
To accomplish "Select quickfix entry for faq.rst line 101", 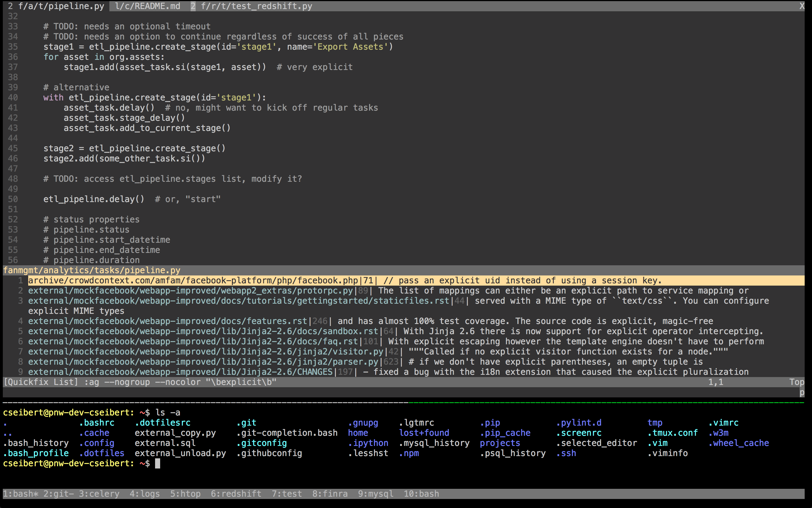I will pos(404,341).
